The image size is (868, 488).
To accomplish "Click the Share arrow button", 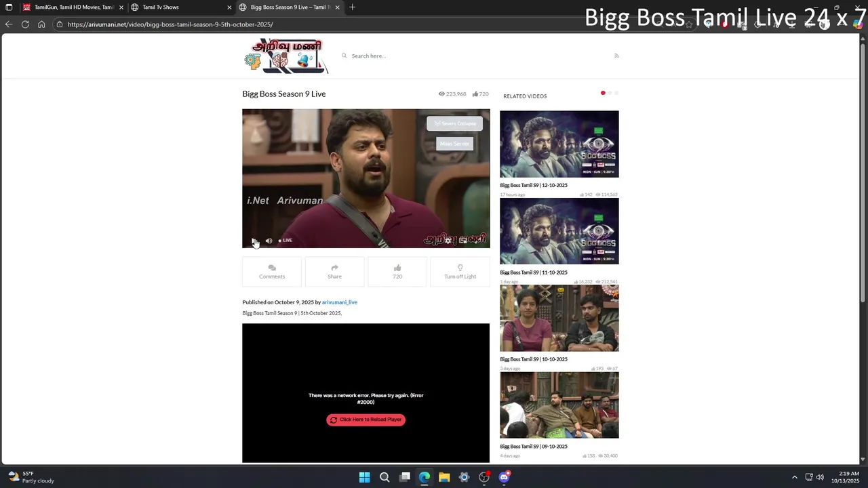I will tap(334, 272).
